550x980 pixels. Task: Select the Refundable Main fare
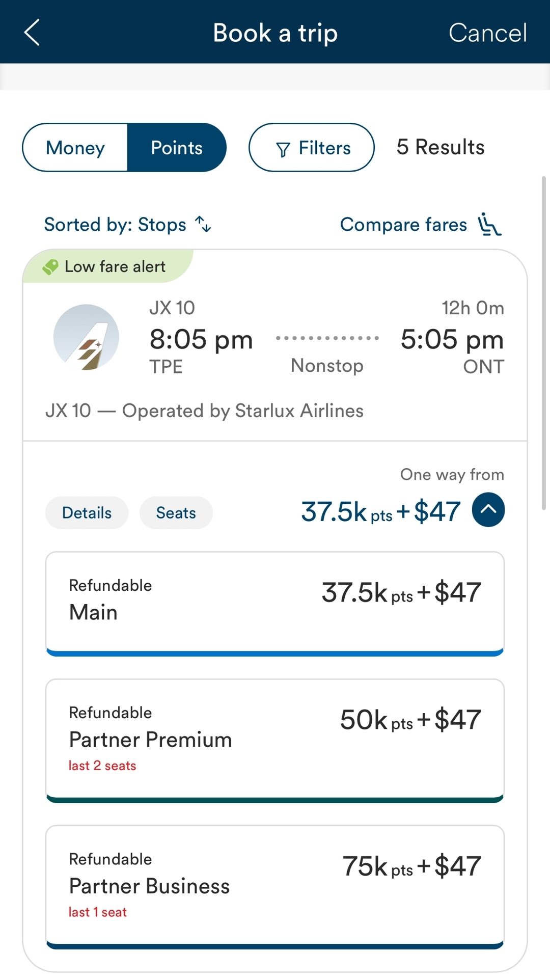[275, 603]
